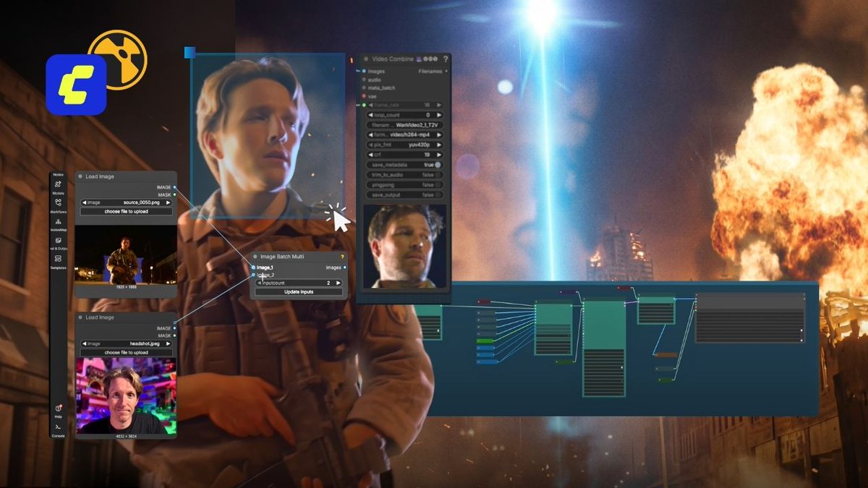
Task: Click the images output port on Image Batch Multi
Action: [x=344, y=267]
